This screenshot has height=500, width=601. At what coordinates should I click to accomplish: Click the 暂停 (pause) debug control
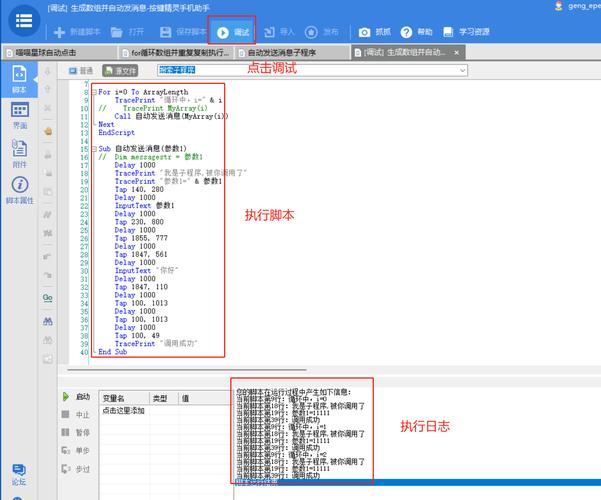tap(76, 433)
